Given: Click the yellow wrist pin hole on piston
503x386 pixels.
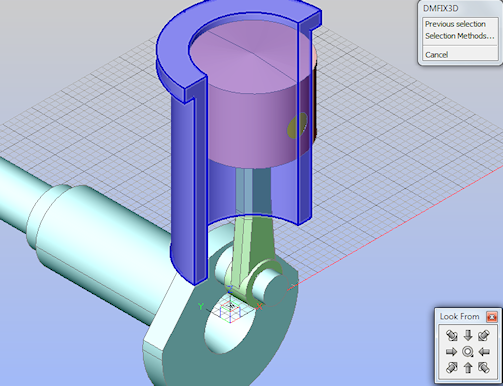Looking at the screenshot, I should (297, 125).
